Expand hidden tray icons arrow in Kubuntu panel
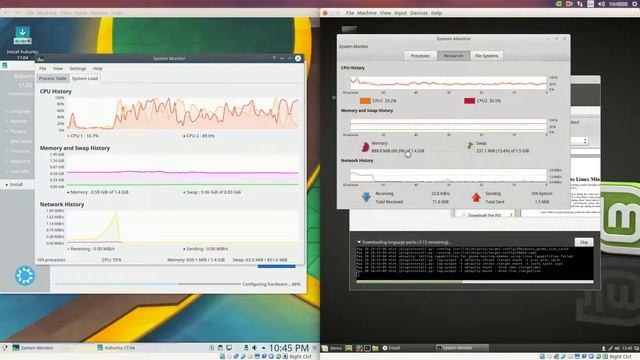 (x=263, y=348)
